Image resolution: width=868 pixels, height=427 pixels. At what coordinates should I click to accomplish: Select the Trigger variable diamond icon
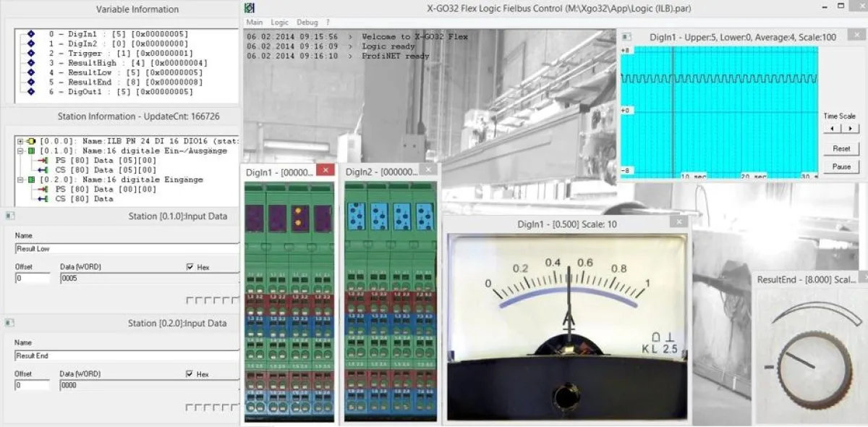point(30,54)
